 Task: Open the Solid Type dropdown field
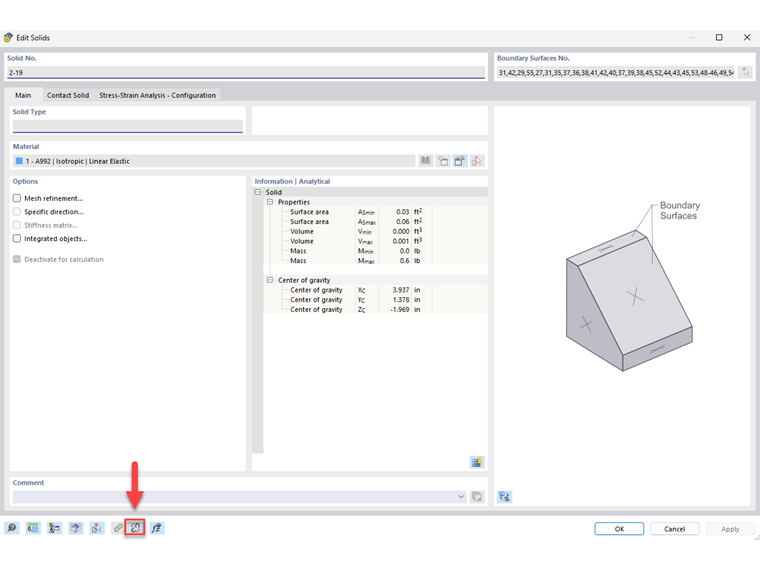[127, 126]
